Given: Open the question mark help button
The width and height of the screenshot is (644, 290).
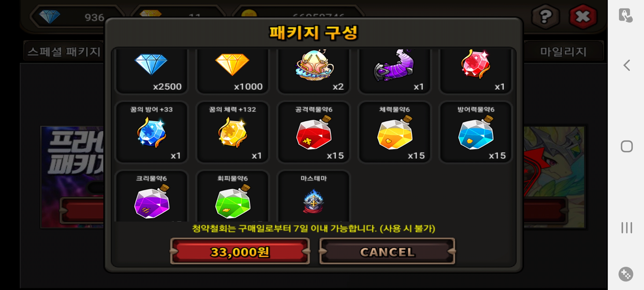Looking at the screenshot, I should pos(546,17).
